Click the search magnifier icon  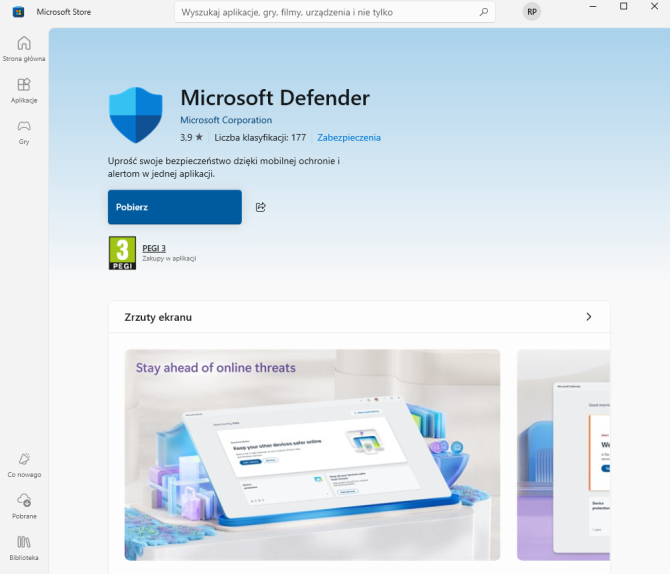click(x=484, y=12)
